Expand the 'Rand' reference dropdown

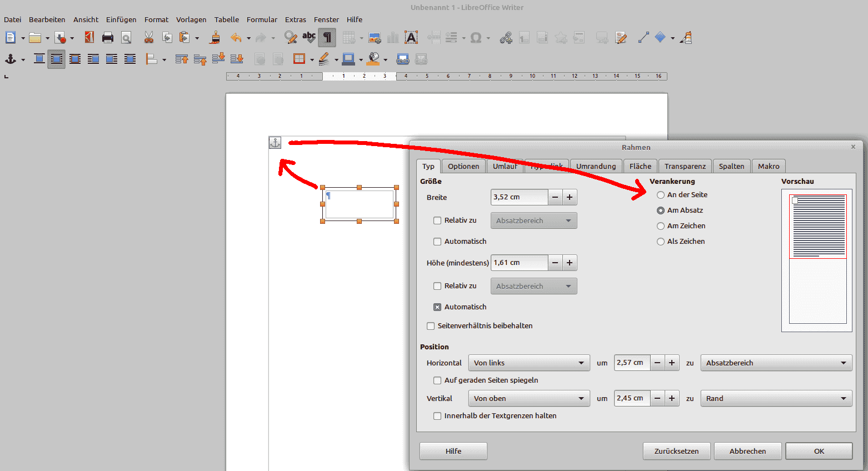click(x=776, y=399)
